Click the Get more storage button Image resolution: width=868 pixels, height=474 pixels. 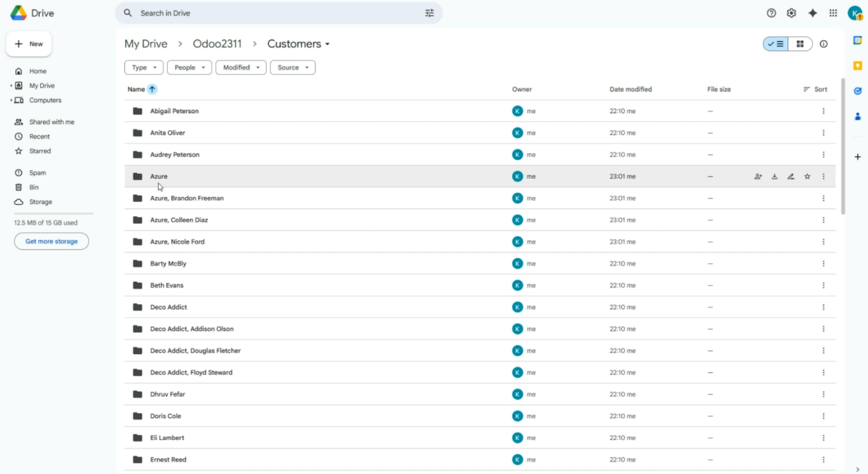pyautogui.click(x=51, y=241)
